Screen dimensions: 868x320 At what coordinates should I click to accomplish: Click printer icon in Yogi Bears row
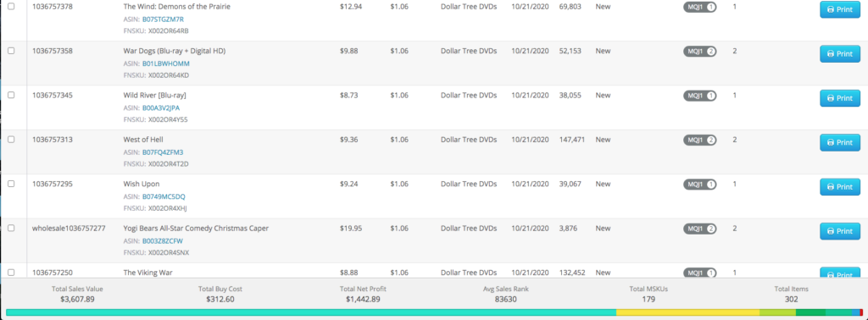click(831, 231)
